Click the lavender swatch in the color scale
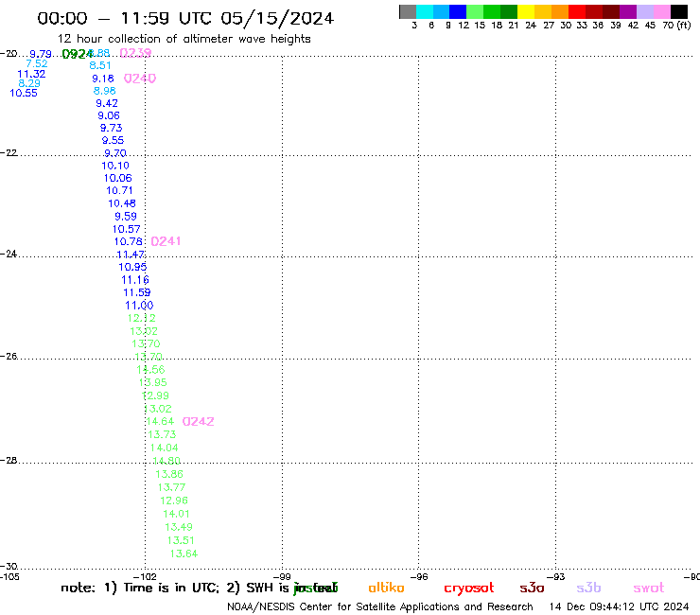This screenshot has width=700, height=615. (645, 11)
